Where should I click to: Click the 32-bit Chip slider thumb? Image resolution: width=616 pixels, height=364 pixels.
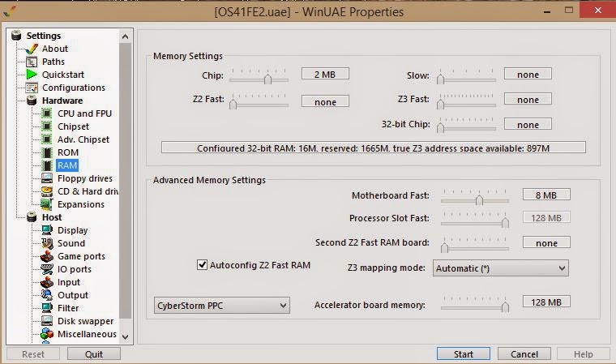click(440, 128)
